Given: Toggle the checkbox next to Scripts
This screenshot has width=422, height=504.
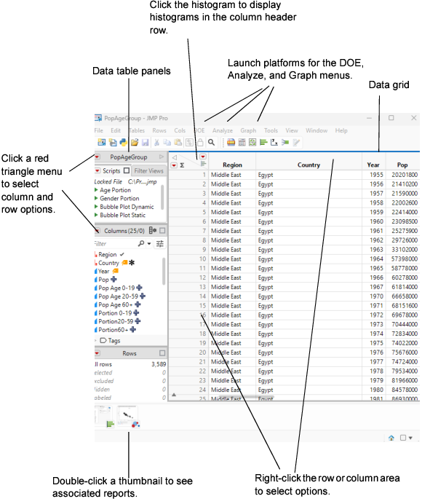Looking at the screenshot, I should [127, 170].
